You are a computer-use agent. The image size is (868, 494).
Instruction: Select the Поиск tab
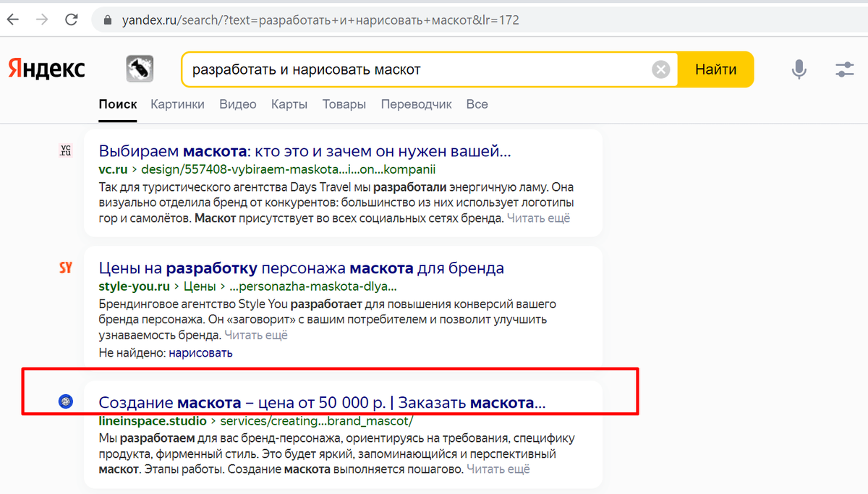118,104
